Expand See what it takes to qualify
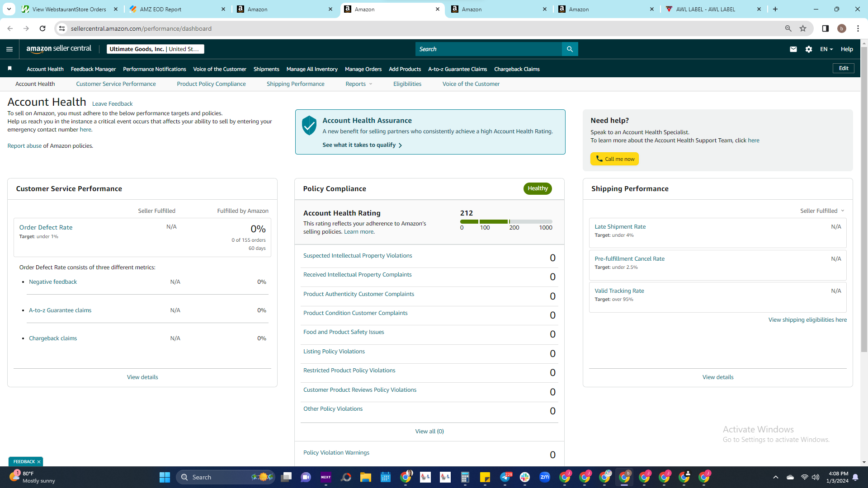The image size is (868, 488). pos(362,145)
